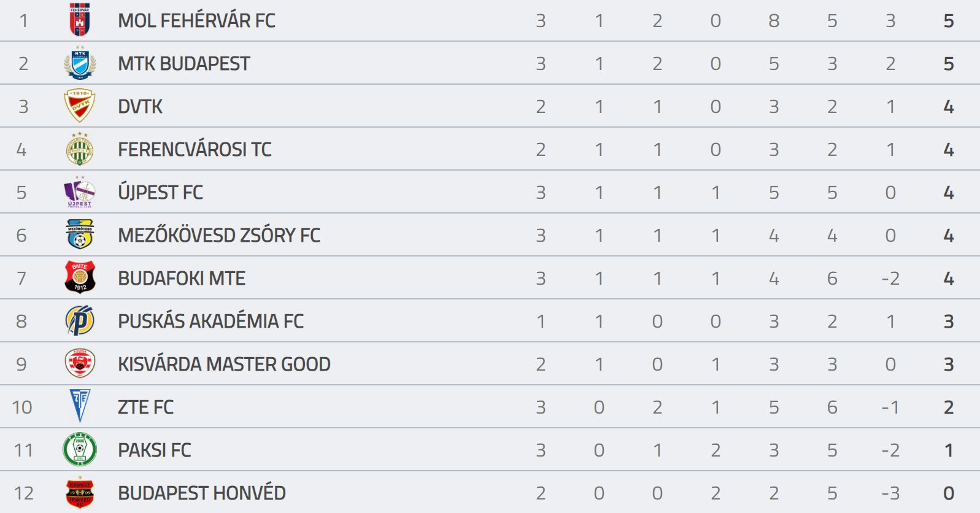Screen dimensions: 980x513
Task: Open the KISVÁRDA MASTER GOOD team link
Action: (224, 364)
